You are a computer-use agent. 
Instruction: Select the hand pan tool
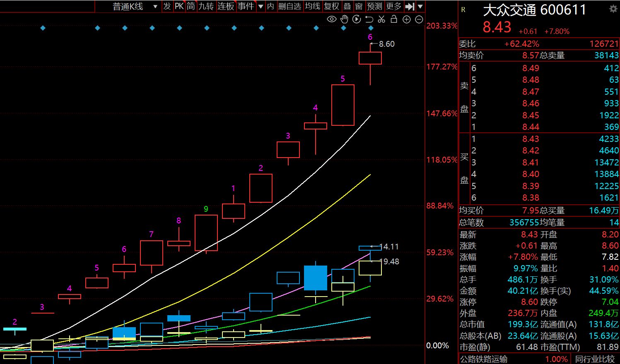(x=344, y=19)
